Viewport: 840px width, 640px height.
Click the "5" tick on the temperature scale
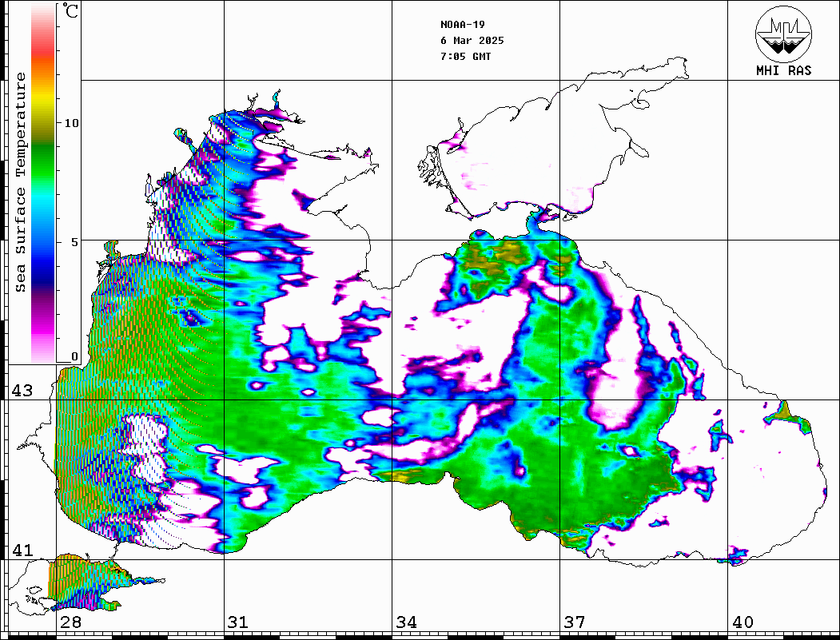coord(75,242)
